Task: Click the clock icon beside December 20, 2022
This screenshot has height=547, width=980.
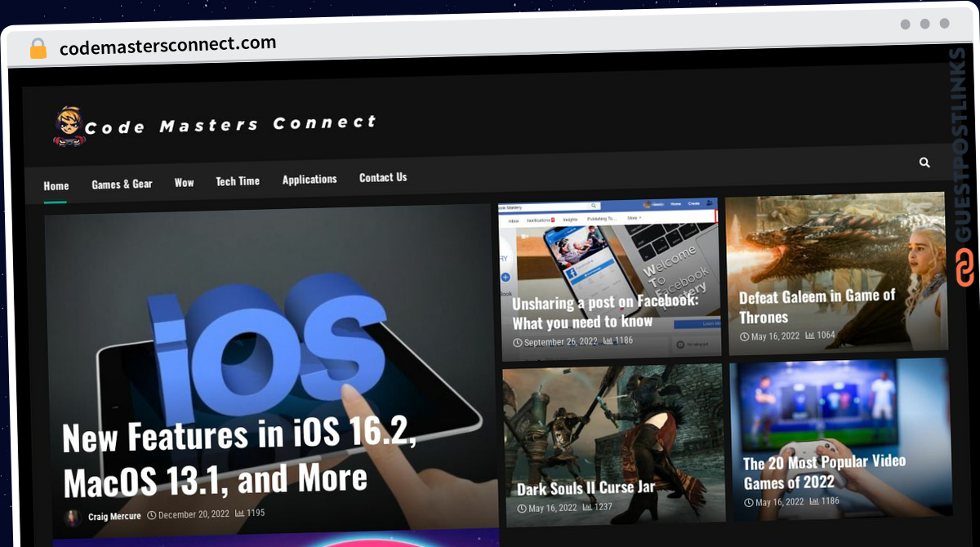Action: [x=151, y=515]
